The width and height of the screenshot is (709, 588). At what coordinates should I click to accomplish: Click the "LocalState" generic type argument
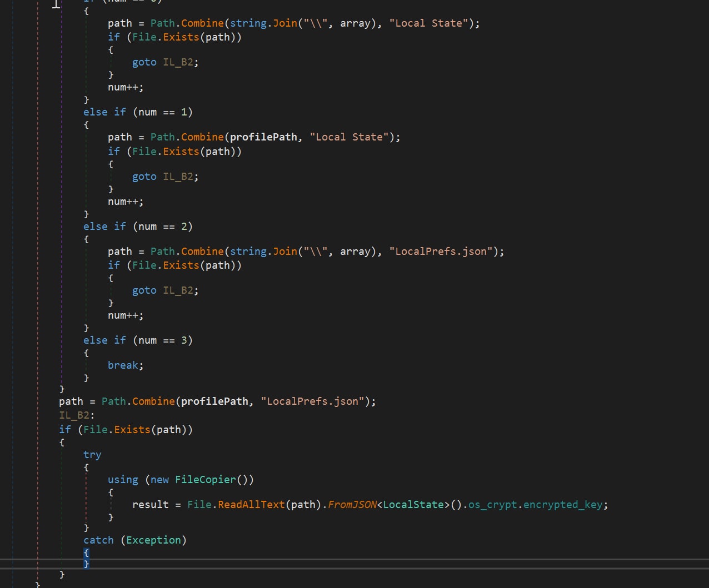(x=413, y=505)
